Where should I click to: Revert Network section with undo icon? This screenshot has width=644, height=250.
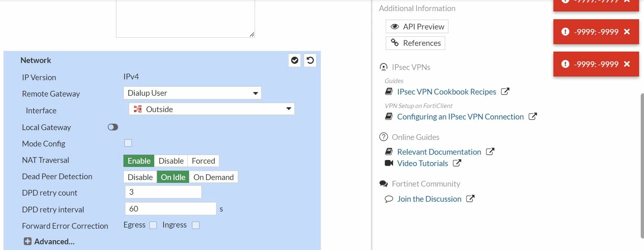310,61
